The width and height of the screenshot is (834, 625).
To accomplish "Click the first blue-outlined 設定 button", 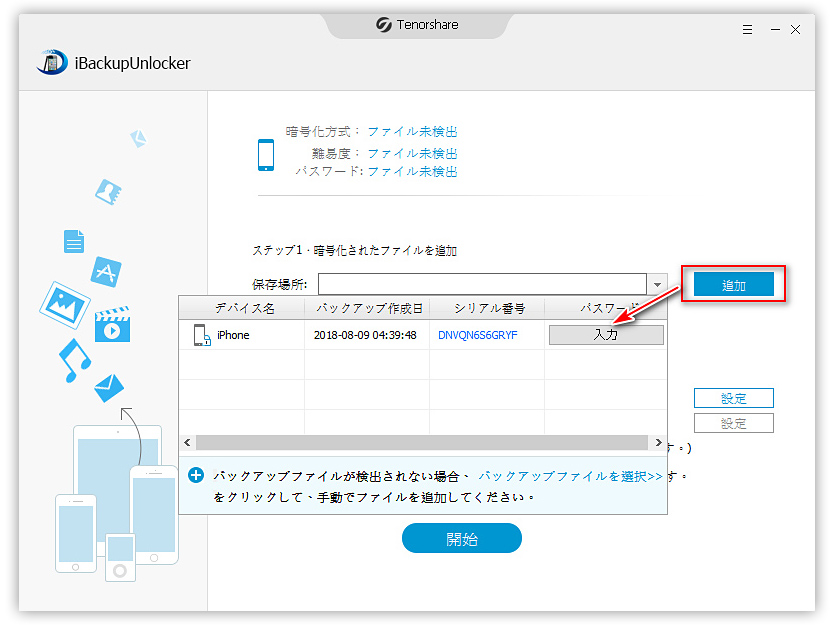I will point(733,398).
